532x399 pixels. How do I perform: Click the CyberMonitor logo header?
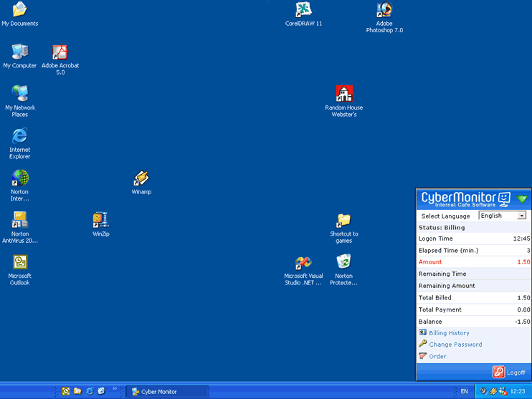466,199
